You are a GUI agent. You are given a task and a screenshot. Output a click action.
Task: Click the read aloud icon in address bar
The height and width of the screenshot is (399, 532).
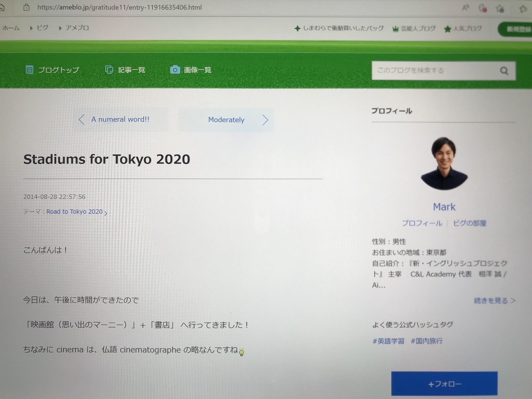(465, 8)
